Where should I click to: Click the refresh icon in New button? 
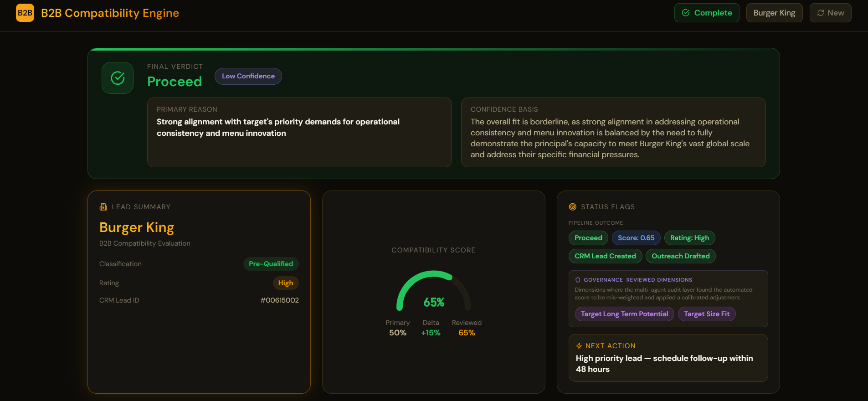(821, 13)
